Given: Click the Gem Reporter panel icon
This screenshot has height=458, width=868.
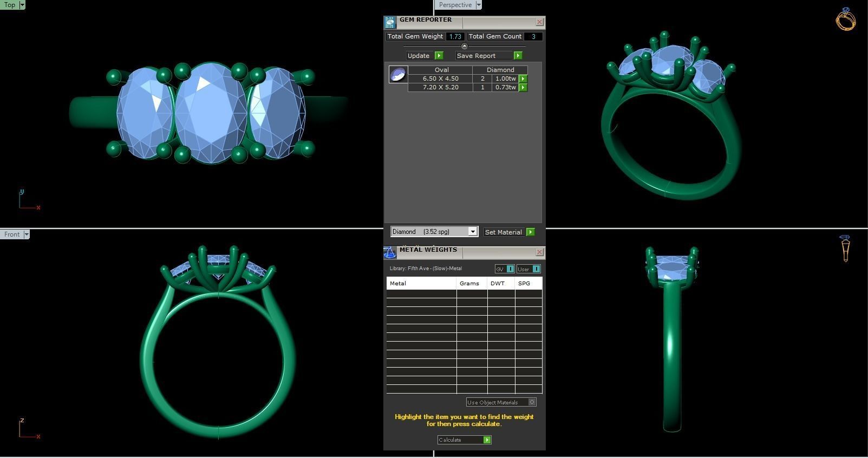Looking at the screenshot, I should click(x=390, y=22).
